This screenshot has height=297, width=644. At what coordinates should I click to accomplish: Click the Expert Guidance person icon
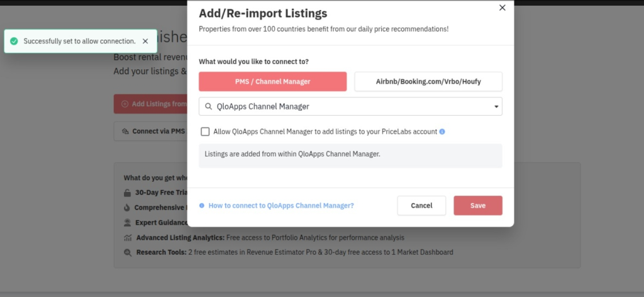coord(128,223)
